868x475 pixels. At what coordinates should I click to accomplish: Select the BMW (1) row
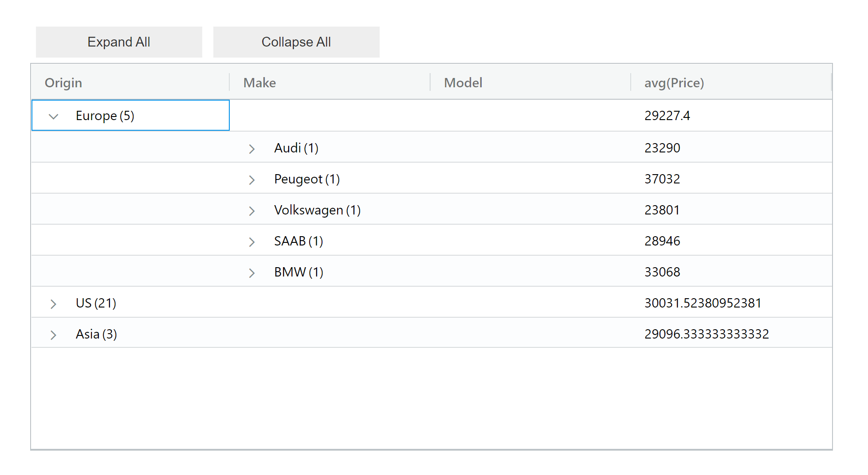tap(298, 272)
